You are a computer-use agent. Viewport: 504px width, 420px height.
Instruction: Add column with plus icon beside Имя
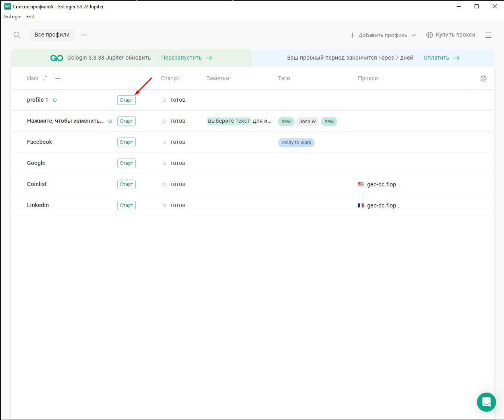[58, 78]
